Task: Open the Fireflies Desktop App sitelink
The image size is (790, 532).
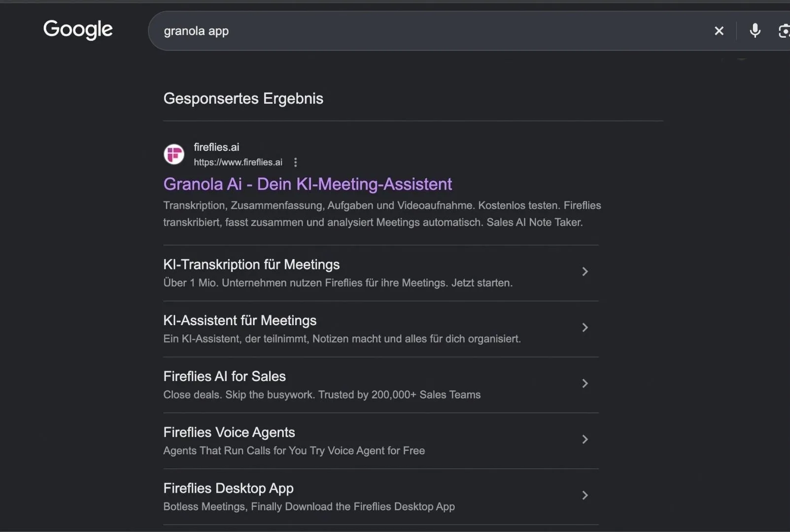Action: point(229,488)
